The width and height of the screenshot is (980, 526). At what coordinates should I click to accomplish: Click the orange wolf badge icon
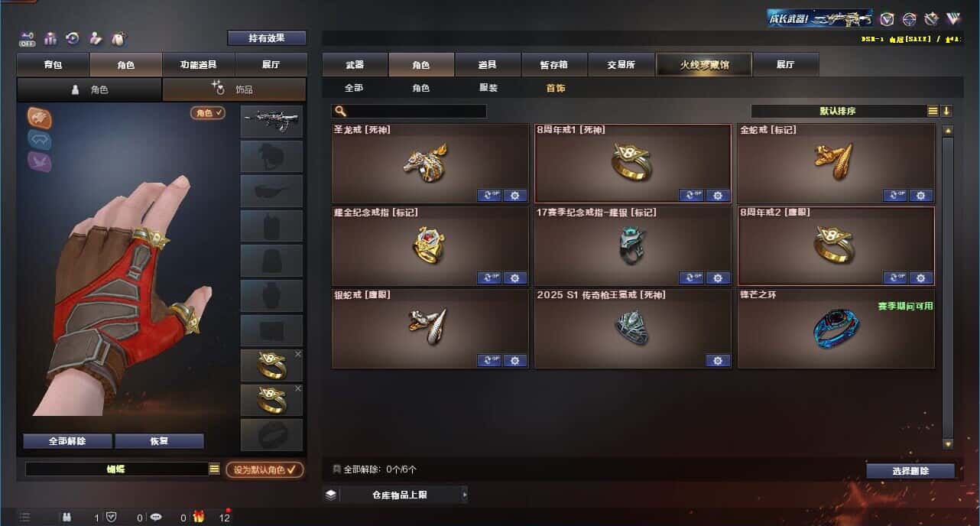pos(40,116)
